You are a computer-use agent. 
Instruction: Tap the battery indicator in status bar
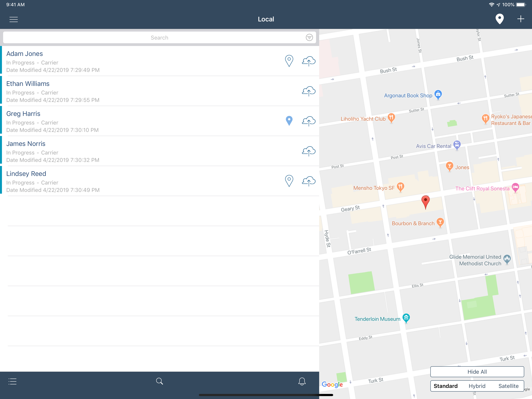click(x=521, y=4)
